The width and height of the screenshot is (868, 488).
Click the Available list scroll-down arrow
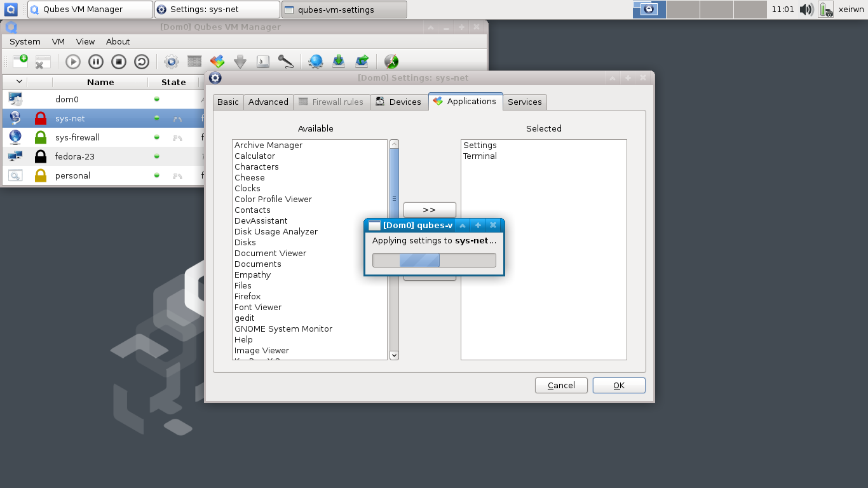click(395, 355)
